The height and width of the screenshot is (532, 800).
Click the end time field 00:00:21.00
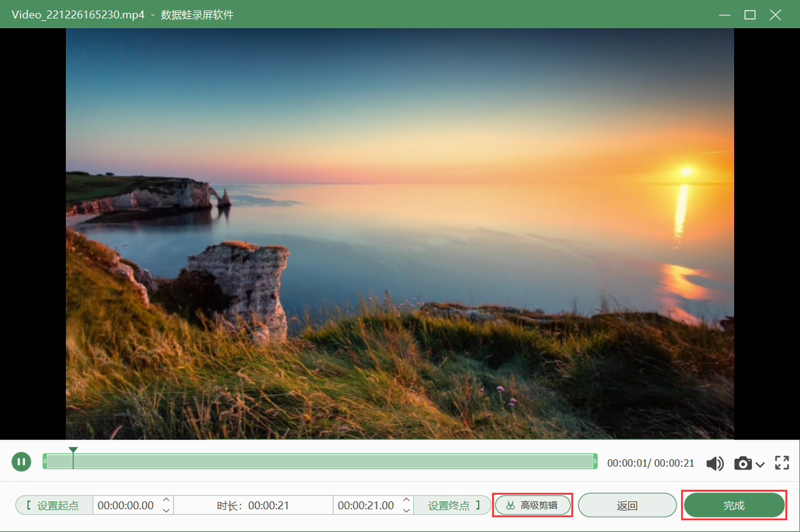point(366,505)
